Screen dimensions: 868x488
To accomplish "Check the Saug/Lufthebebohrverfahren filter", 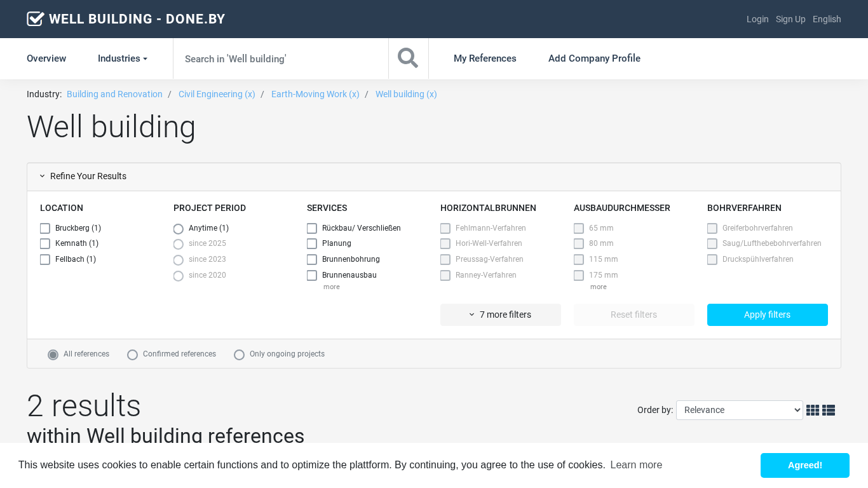I will pyautogui.click(x=712, y=244).
